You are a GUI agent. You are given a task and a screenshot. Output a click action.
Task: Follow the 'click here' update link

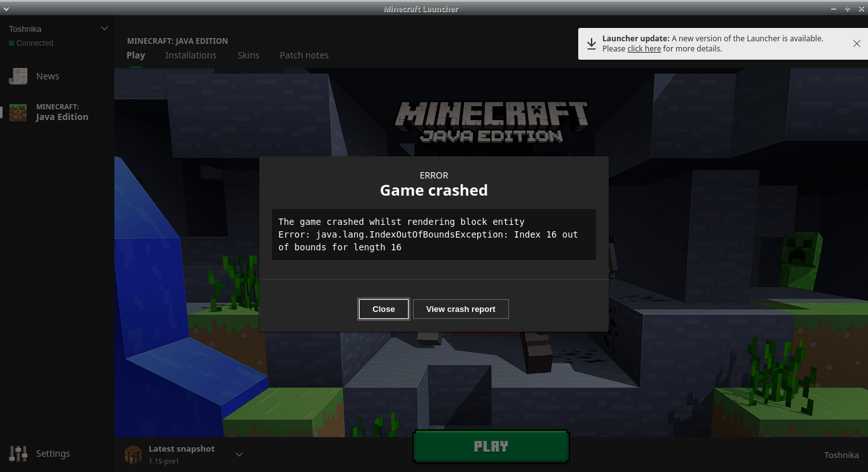644,48
